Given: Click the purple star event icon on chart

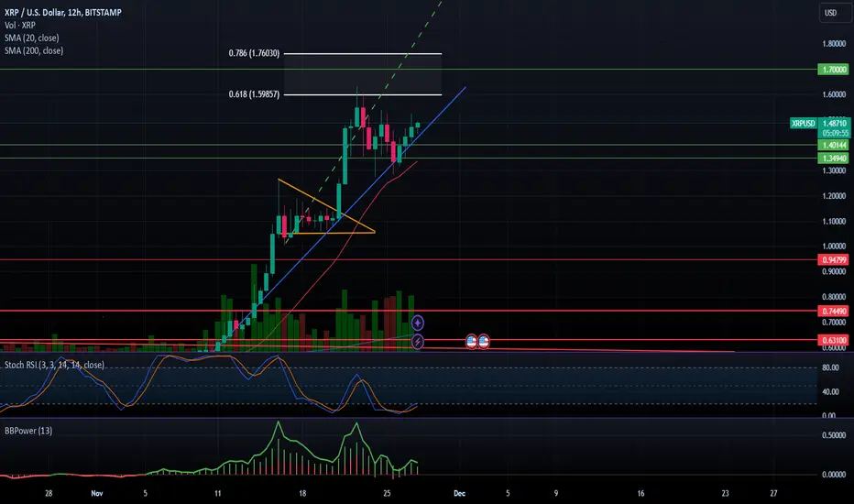Looking at the screenshot, I should 417,323.
